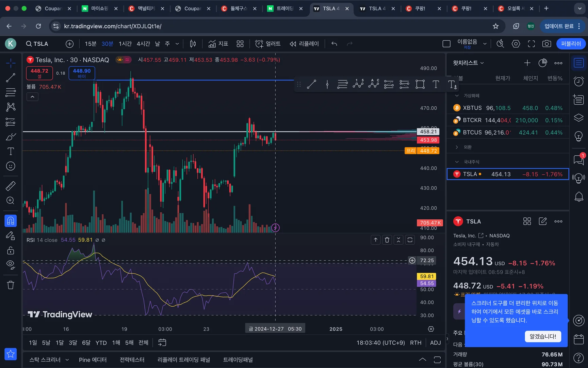The height and width of the screenshot is (368, 588).
Task: Toggle lock all drawings
Action: [x=11, y=250]
